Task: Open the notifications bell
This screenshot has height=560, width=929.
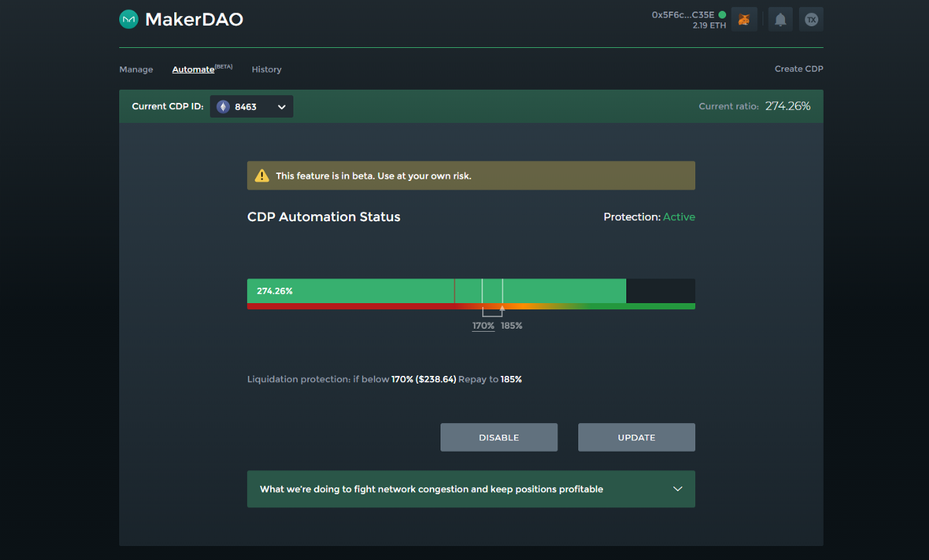Action: tap(780, 20)
